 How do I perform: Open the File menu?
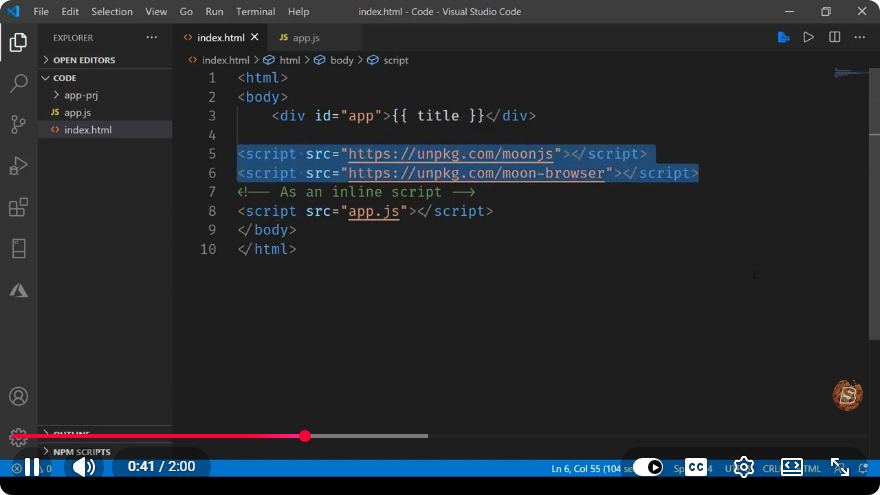point(41,11)
